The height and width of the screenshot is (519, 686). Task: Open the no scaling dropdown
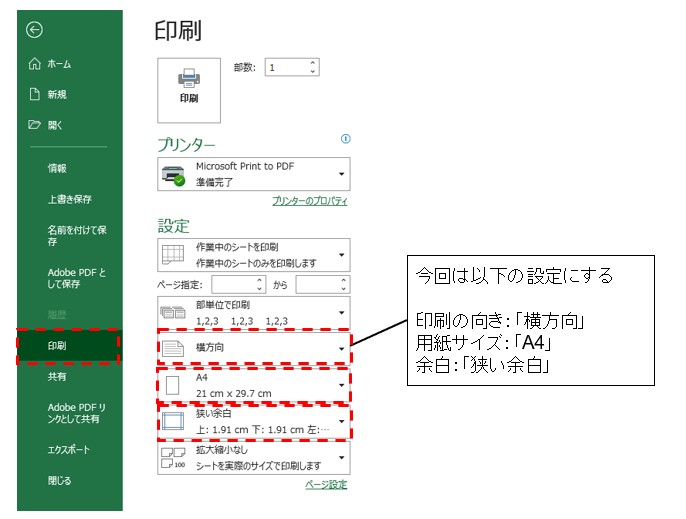(254, 458)
